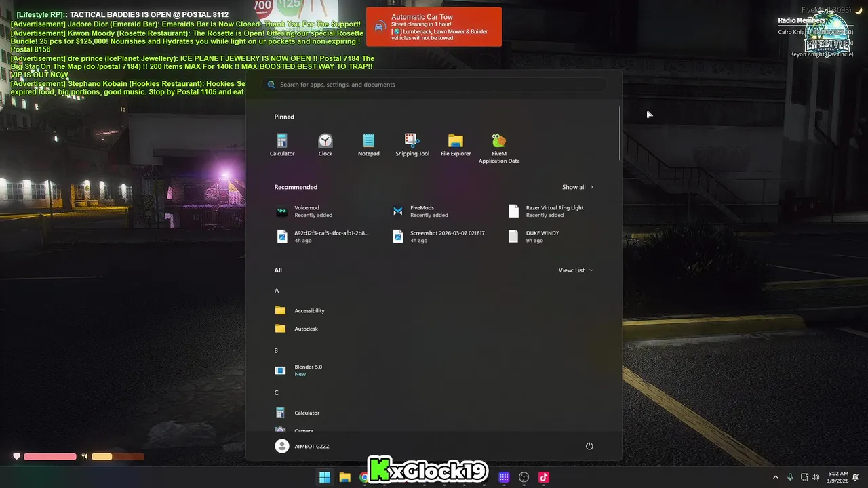
Task: Jump to letter C in app list
Action: pyautogui.click(x=277, y=393)
